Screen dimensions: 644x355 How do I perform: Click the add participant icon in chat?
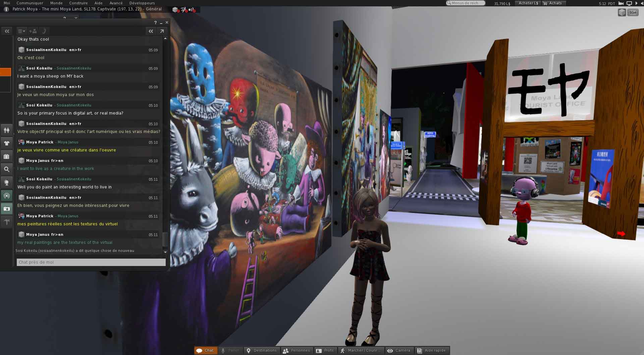(x=33, y=31)
